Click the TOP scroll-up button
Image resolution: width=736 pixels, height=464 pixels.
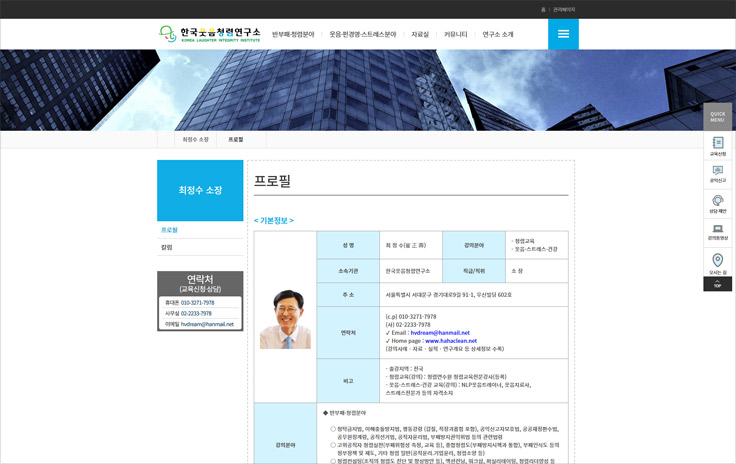click(717, 284)
